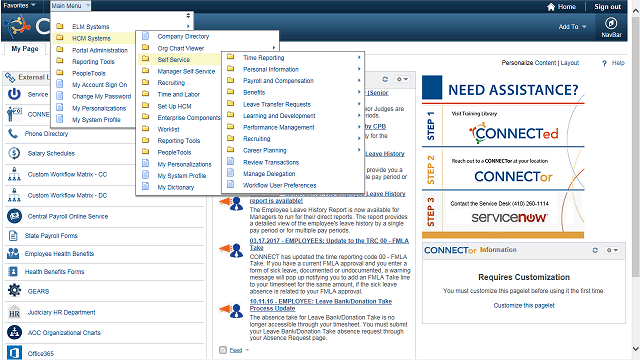
Task: Select Change My Password menu item
Action: (x=102, y=97)
